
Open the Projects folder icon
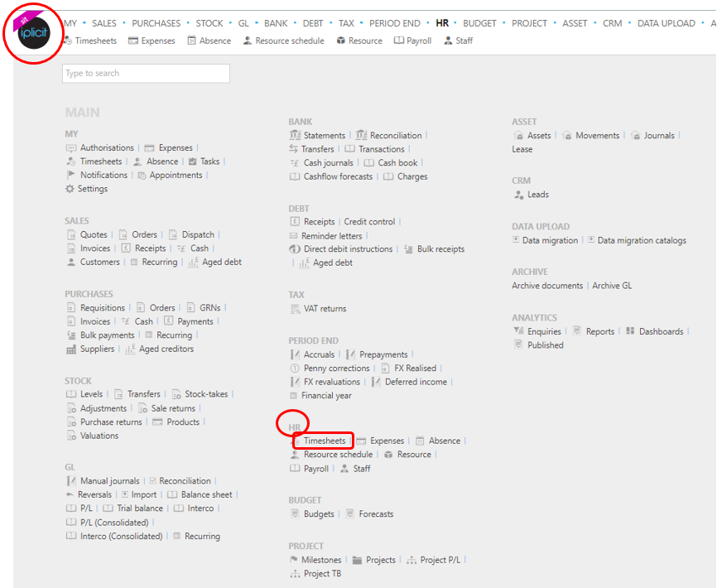pyautogui.click(x=358, y=560)
